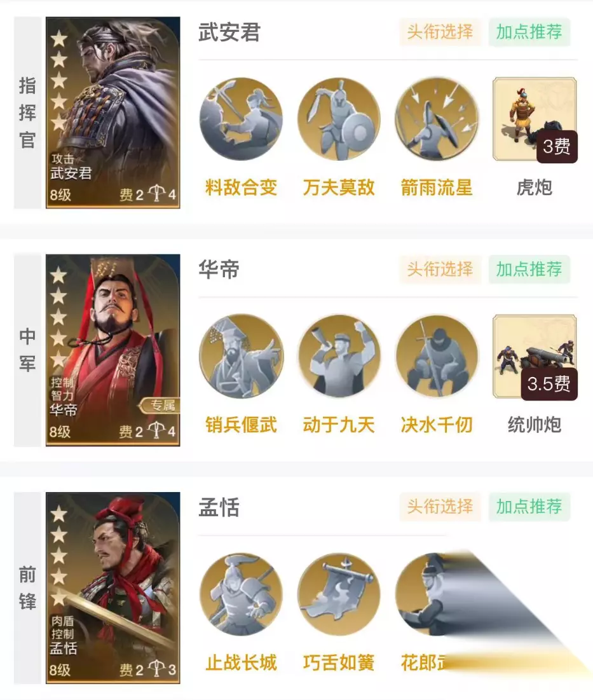Tap the 专属 tag on 华帝 card
This screenshot has height=700, width=593.
(160, 406)
